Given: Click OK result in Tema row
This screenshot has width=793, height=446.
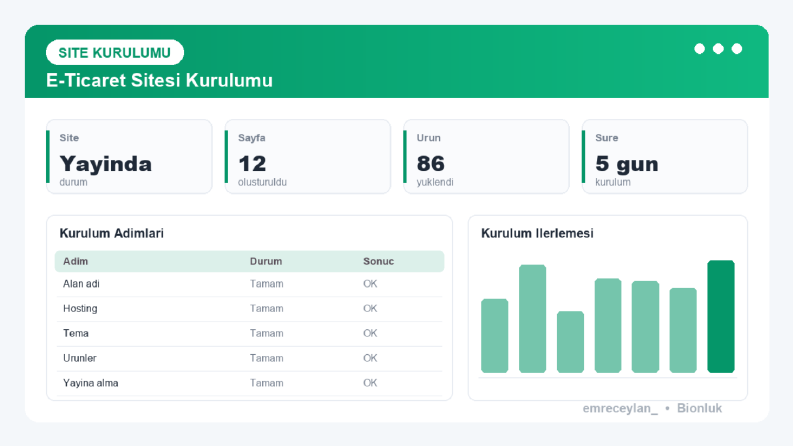Looking at the screenshot, I should [370, 333].
